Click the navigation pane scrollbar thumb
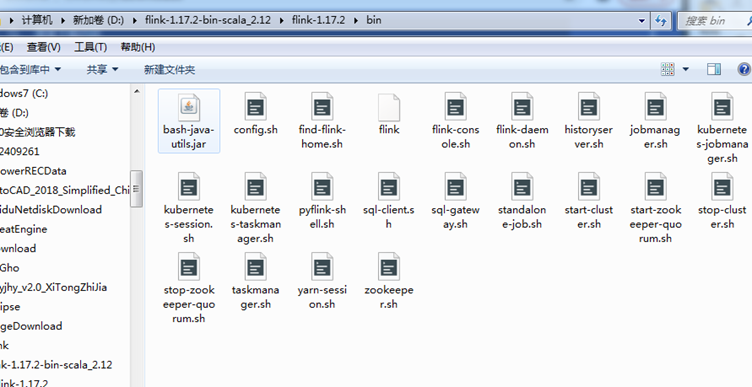Viewport: 752px width, 387px height. pos(136,189)
